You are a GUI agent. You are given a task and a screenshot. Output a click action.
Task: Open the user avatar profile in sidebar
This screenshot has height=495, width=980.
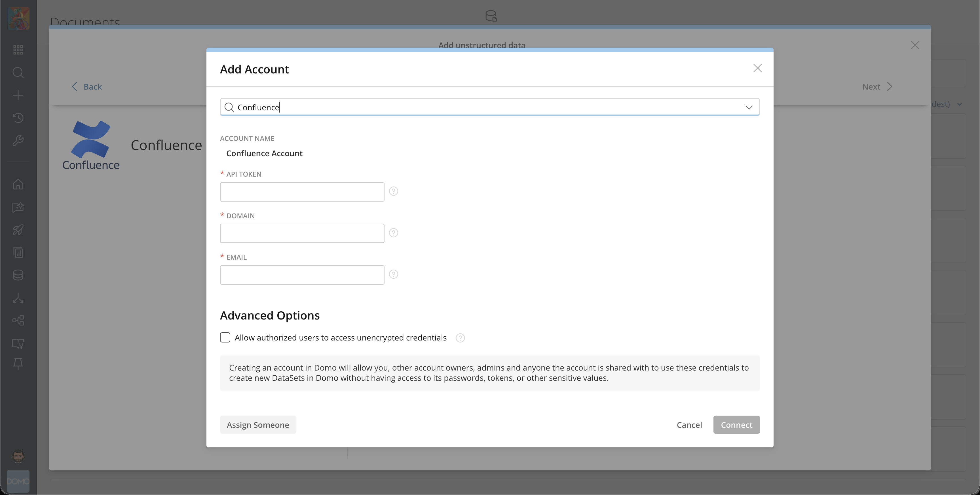click(x=18, y=456)
